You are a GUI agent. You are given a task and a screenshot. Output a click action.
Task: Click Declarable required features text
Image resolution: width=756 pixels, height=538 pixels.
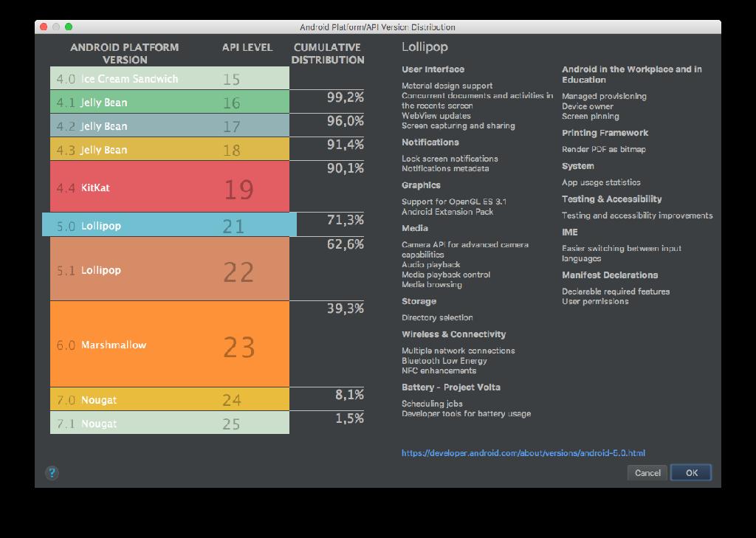pyautogui.click(x=616, y=292)
